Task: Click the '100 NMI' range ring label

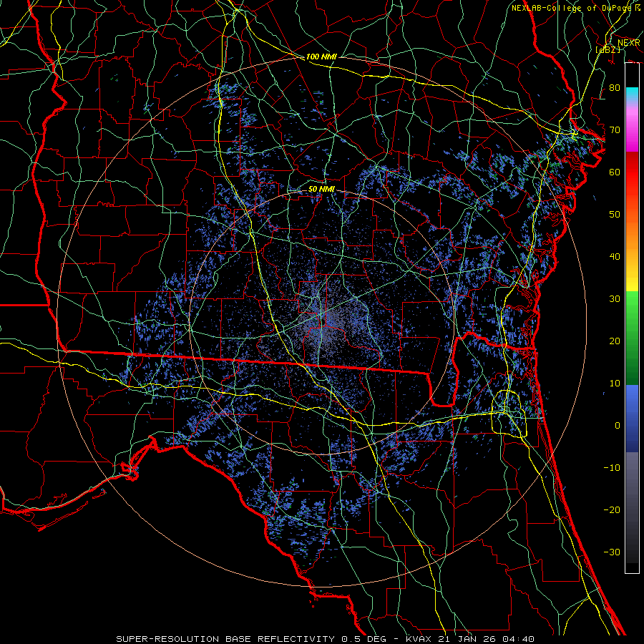Action: pyautogui.click(x=321, y=57)
